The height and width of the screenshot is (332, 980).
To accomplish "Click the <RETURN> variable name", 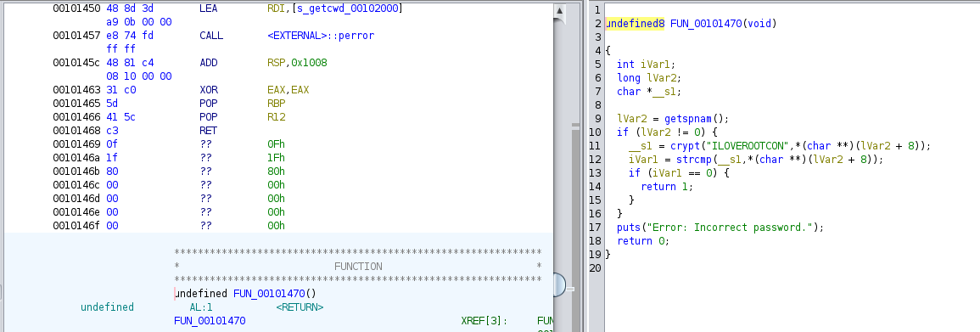I will click(300, 307).
